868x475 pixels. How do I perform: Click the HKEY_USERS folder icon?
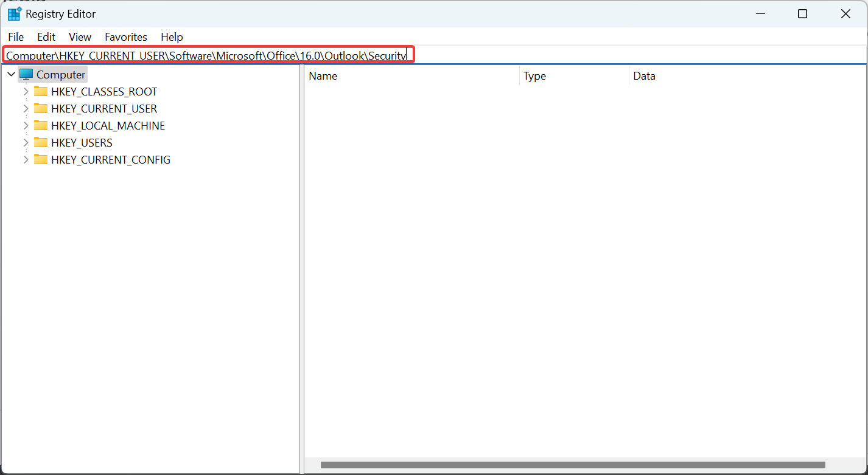(x=41, y=143)
